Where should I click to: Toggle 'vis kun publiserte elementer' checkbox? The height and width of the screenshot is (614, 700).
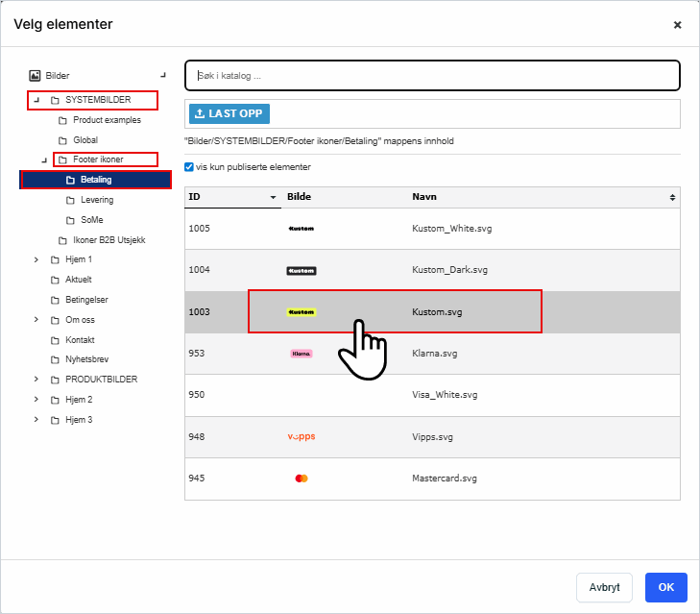(189, 167)
